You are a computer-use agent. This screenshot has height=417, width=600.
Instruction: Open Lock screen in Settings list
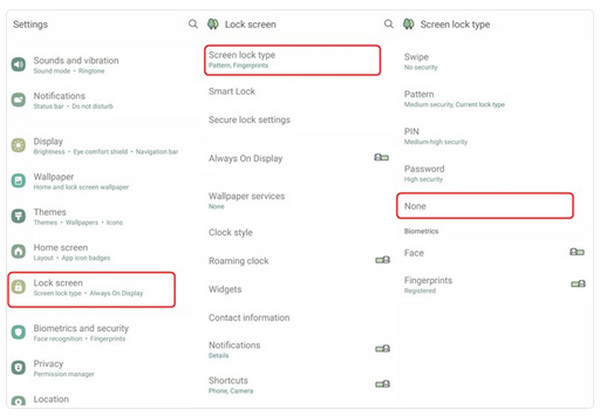91,289
